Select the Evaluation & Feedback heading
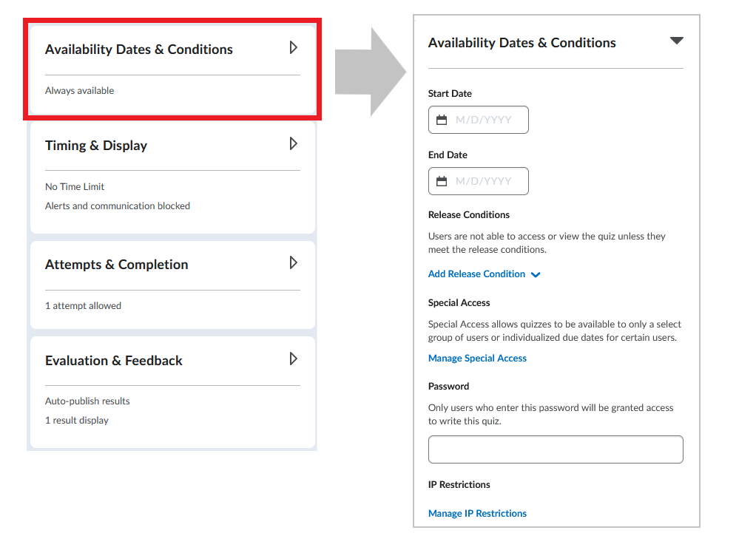This screenshot has height=533, width=756. (114, 361)
